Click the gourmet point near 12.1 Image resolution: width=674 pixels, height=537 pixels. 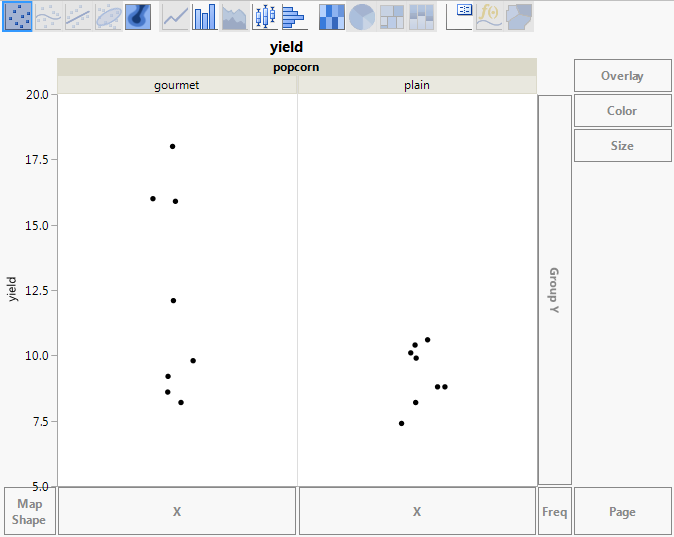point(173,301)
